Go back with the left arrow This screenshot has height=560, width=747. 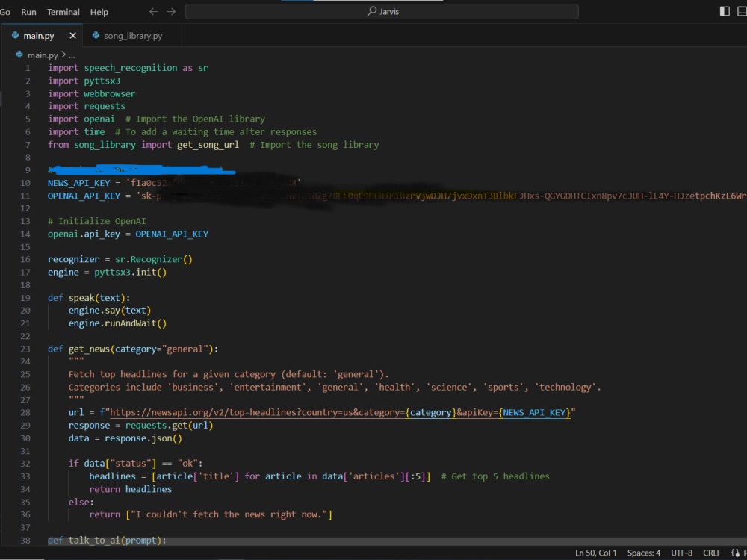[x=153, y=11]
